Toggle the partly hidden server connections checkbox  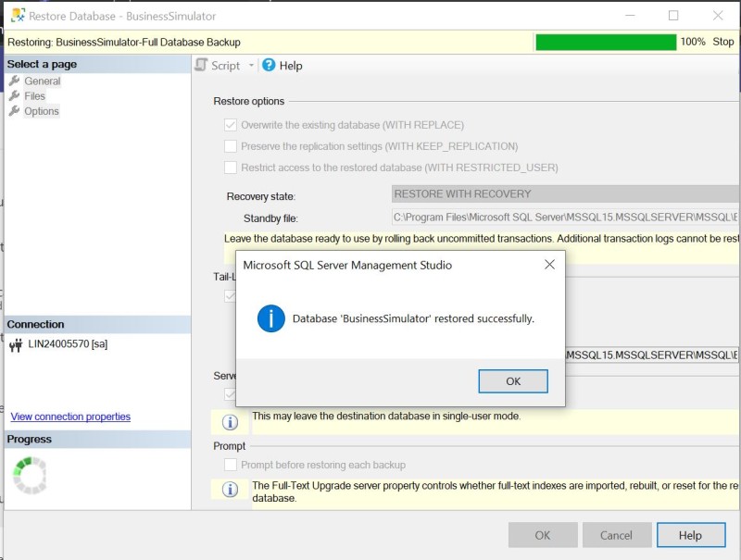pos(230,393)
